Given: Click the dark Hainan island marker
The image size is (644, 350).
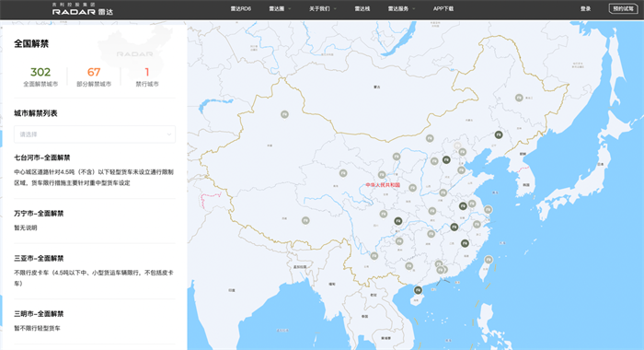Looking at the screenshot, I should (x=418, y=290).
